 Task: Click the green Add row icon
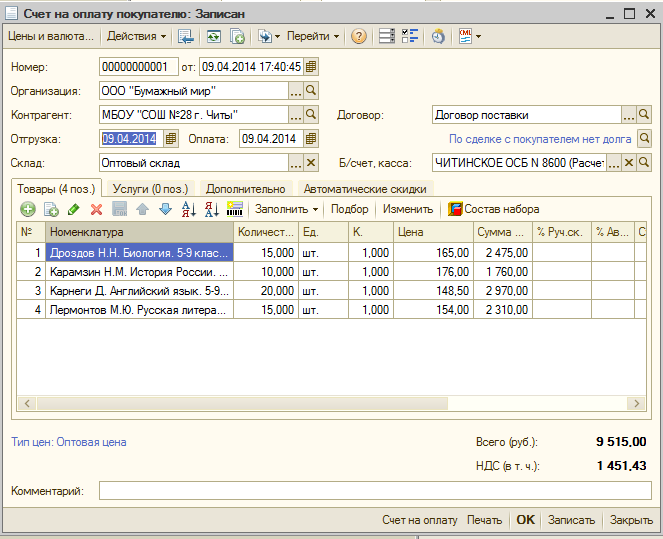point(28,209)
